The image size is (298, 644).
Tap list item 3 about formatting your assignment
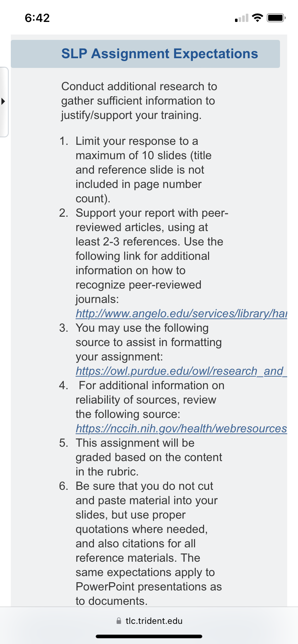point(173,349)
